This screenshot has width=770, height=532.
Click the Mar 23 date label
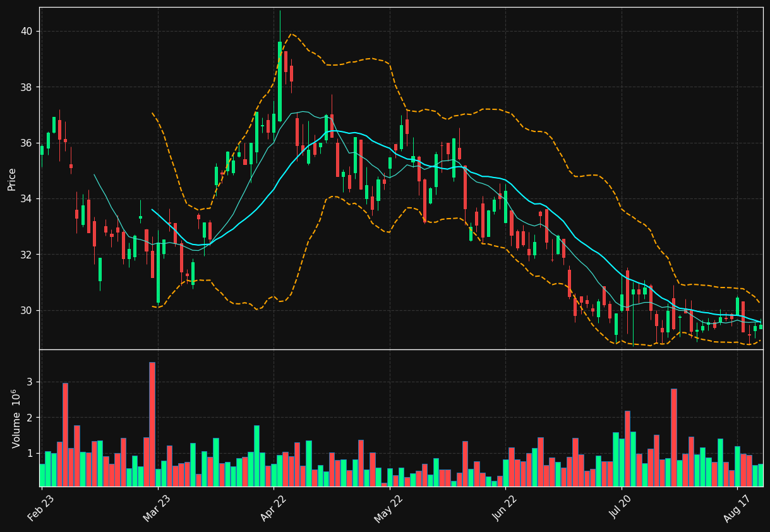tap(157, 509)
